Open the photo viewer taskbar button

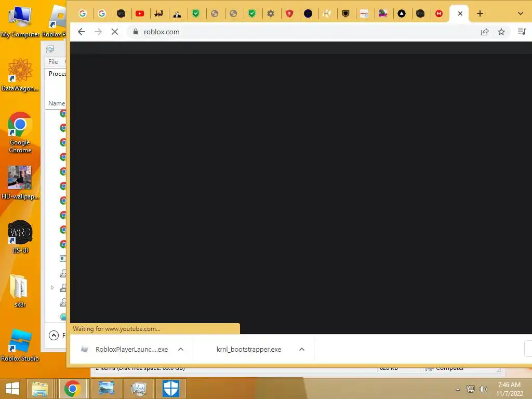coord(106,389)
